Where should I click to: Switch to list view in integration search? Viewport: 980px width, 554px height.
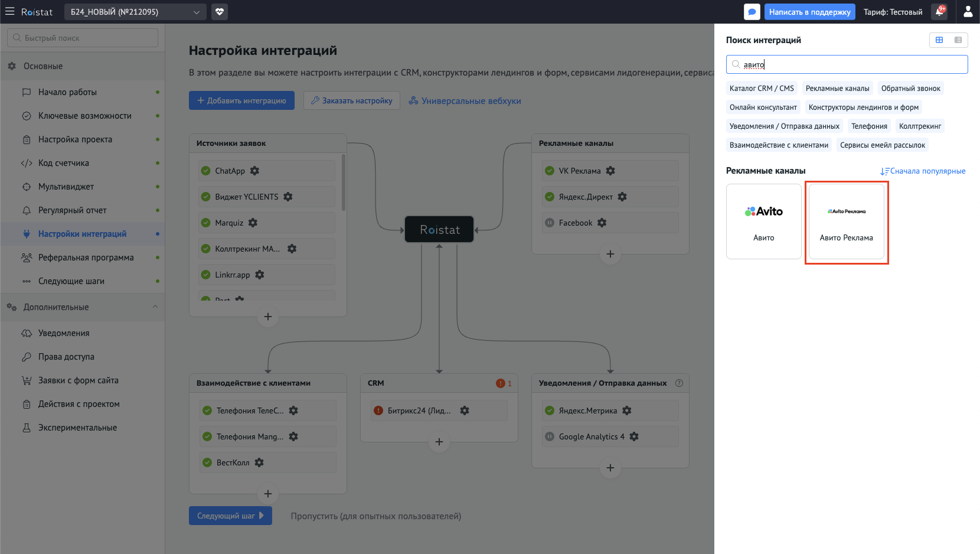[x=958, y=40]
